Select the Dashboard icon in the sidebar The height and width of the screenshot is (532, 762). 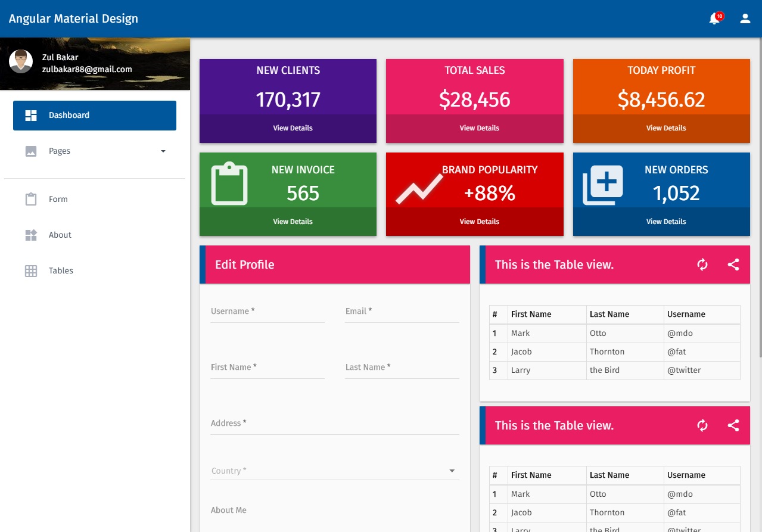point(30,115)
